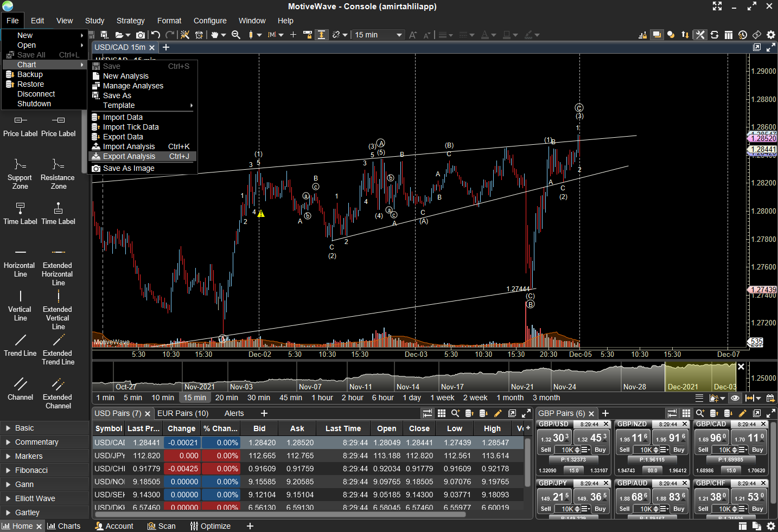This screenshot has height=532, width=778.
Task: Toggle grid view icon in GBP Pairs panel
Action: [686, 413]
